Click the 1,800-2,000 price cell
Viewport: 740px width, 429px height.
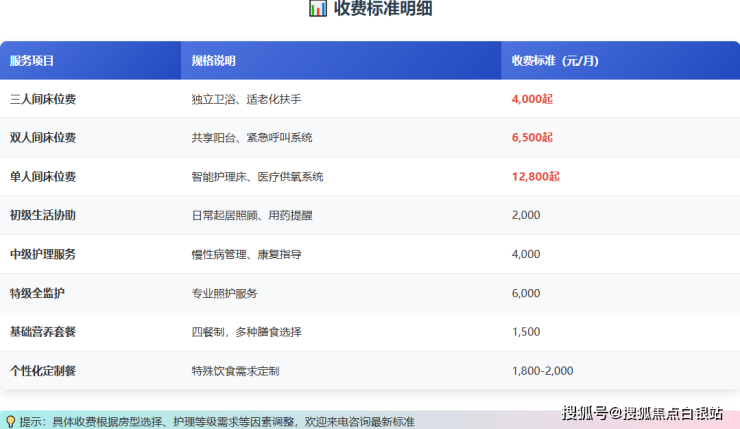(542, 370)
